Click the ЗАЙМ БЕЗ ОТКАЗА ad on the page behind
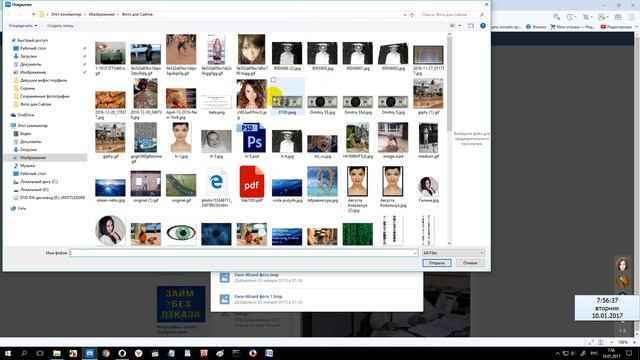Screen dimensions: 640x360 181,304
